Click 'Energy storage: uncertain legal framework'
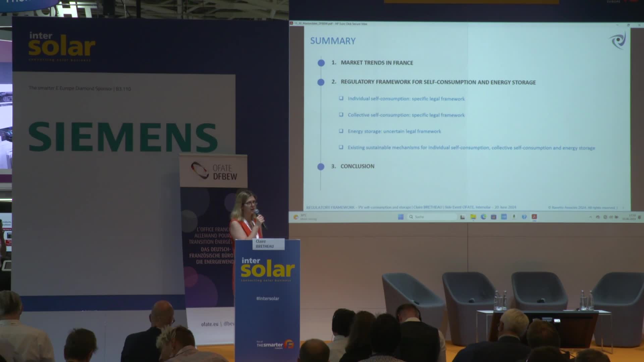644x362 pixels. [394, 131]
